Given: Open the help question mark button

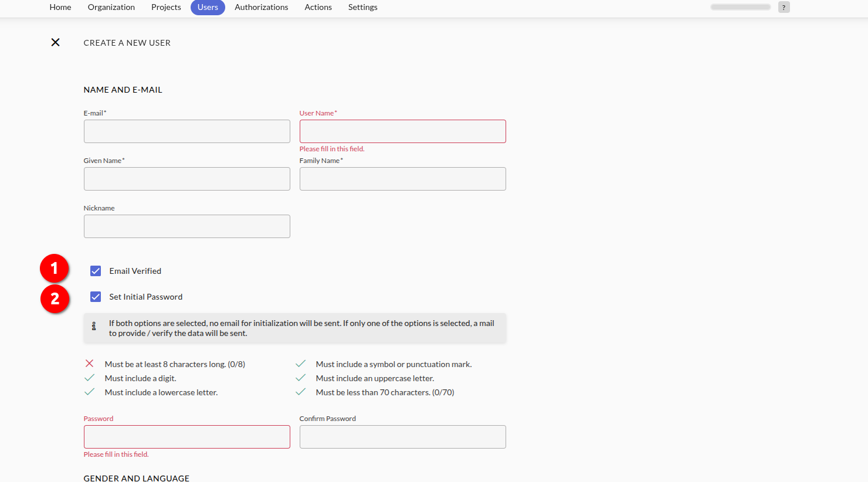Looking at the screenshot, I should pyautogui.click(x=784, y=7).
